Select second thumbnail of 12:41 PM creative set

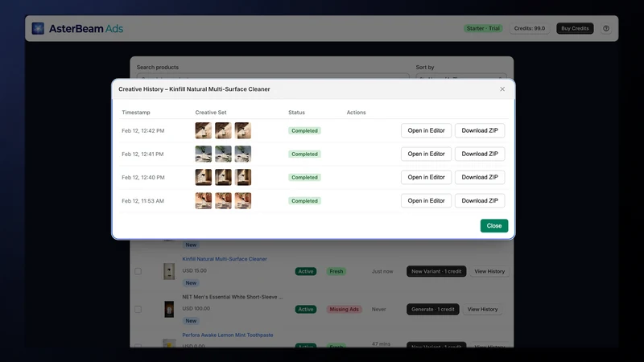(223, 154)
